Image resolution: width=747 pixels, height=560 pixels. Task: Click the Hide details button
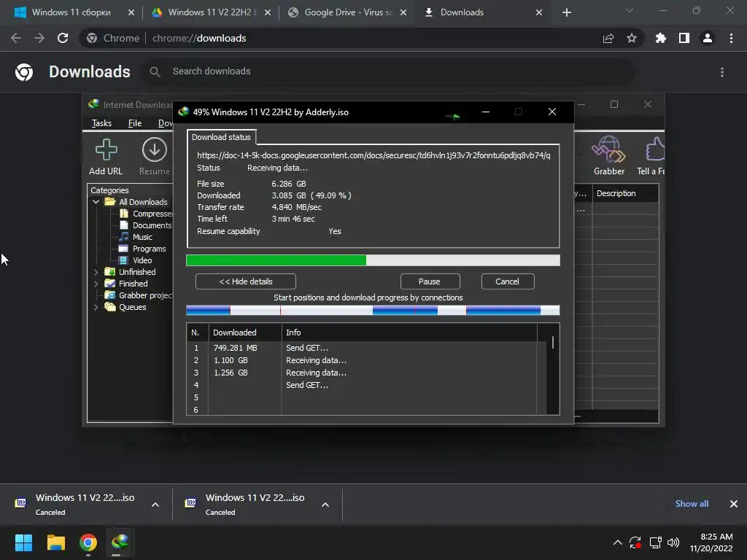(245, 281)
